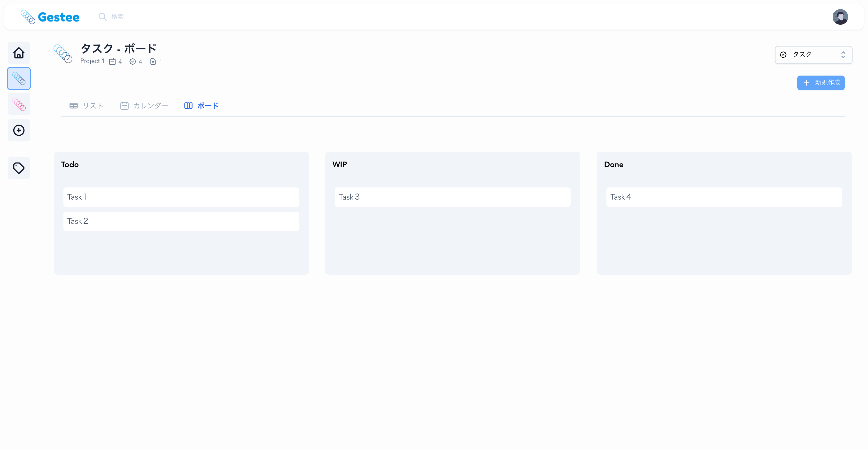Screen dimensions: 868x449
Task: Open the タスク type dropdown
Action: (x=814, y=55)
